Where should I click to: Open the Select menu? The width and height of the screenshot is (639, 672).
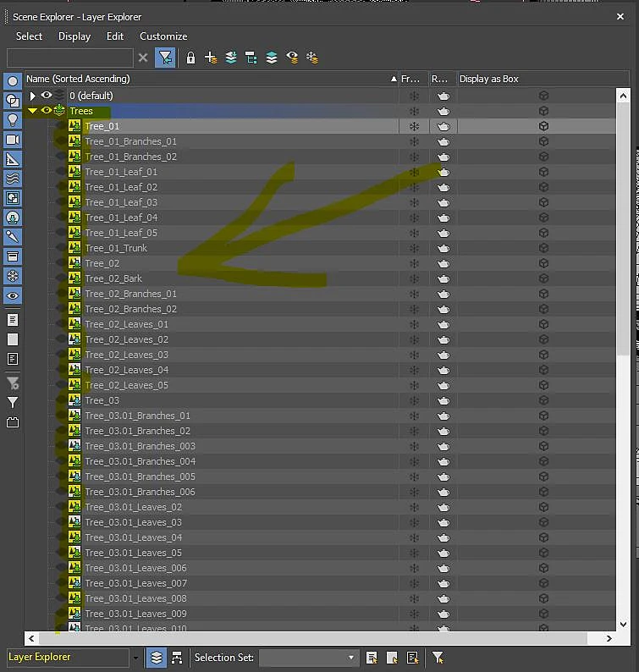tap(29, 36)
